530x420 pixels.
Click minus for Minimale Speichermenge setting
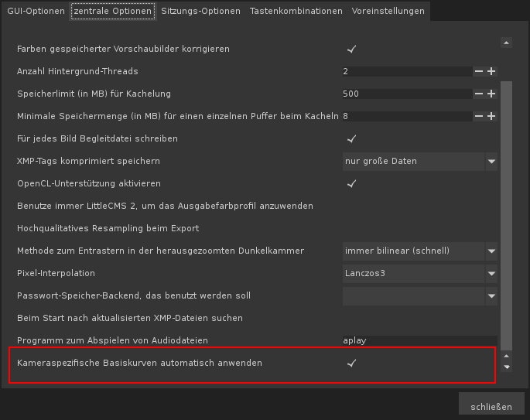pos(479,116)
